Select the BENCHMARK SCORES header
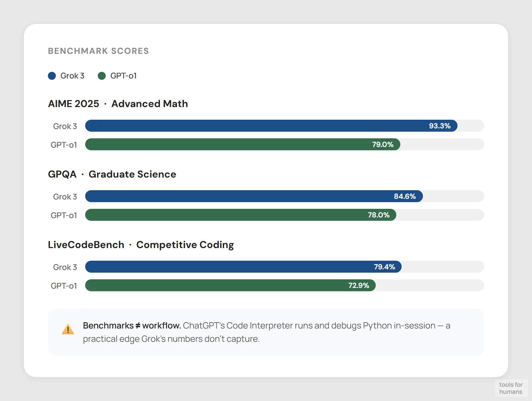The height and width of the screenshot is (401, 532). point(98,51)
